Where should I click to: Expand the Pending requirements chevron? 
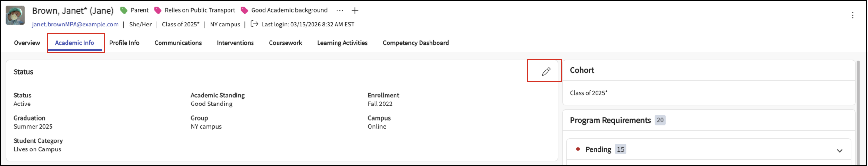(839, 150)
